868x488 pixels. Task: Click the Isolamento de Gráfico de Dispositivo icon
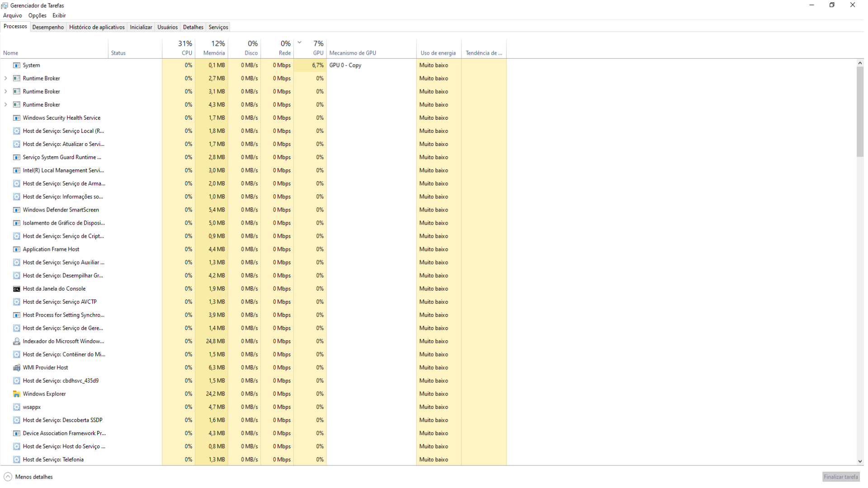(x=17, y=223)
